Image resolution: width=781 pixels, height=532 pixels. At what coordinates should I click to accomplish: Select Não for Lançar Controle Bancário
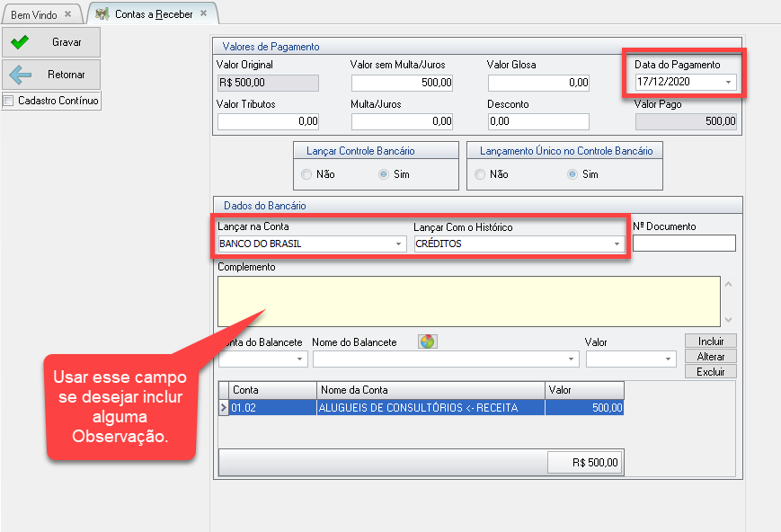(306, 174)
